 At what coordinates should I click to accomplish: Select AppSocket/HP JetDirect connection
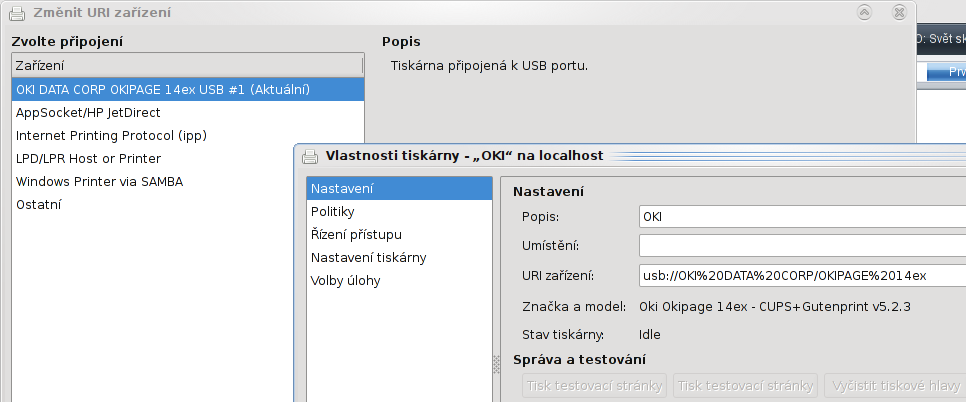[x=188, y=113]
